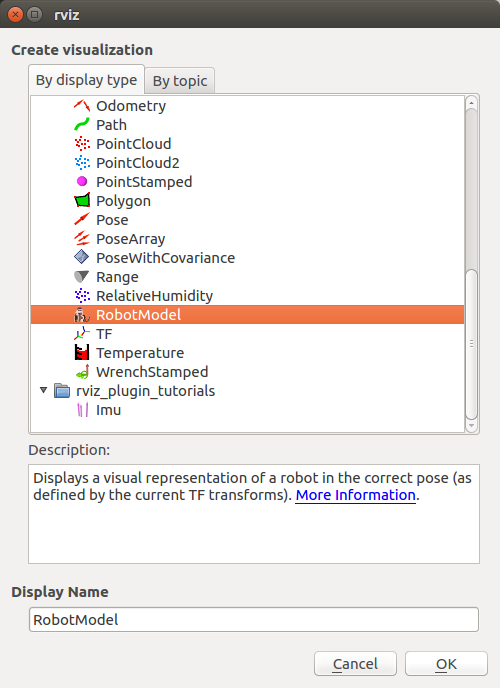The width and height of the screenshot is (500, 688).
Task: Choose the green Path display icon
Action: 82,125
